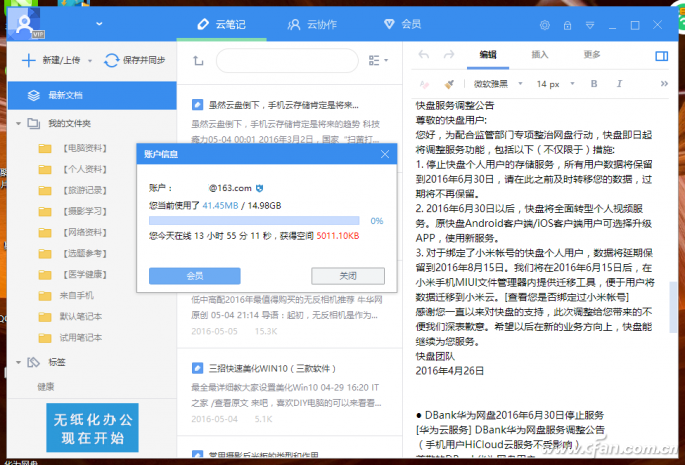Image resolution: width=685 pixels, height=465 pixels.
Task: Open the 默认笔记本 folder
Action: coord(80,316)
